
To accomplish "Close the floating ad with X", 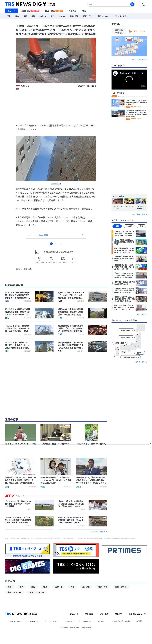I will coord(150,443).
